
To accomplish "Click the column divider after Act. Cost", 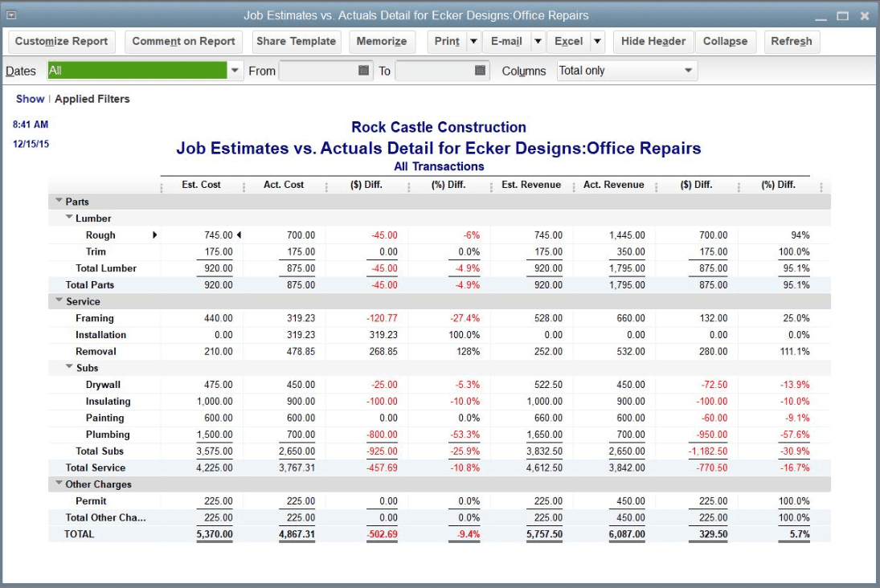I will [x=326, y=187].
